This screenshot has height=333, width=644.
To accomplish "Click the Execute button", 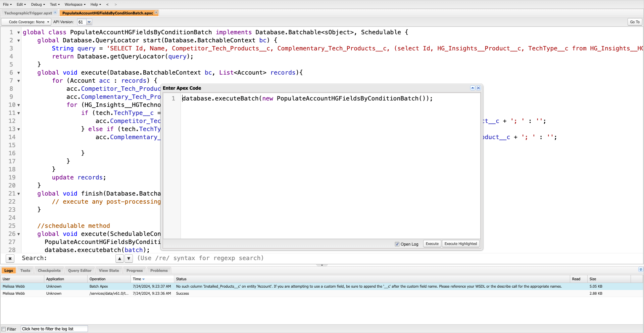I will (432, 244).
